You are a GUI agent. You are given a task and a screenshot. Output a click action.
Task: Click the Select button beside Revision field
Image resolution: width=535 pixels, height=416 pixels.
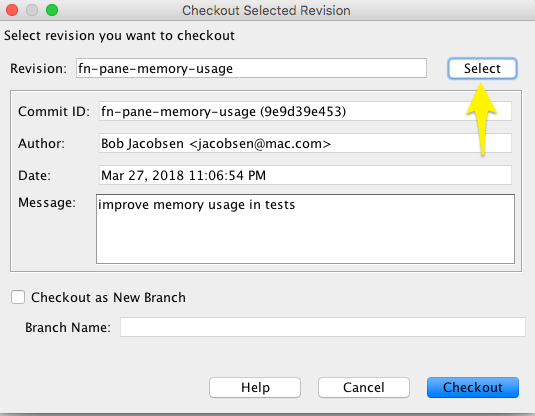tap(482, 69)
